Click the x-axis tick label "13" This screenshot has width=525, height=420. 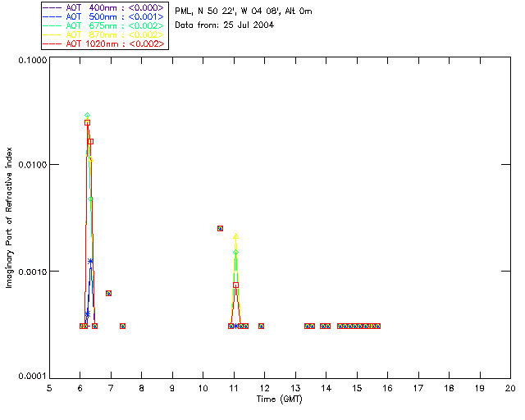pos(295,388)
